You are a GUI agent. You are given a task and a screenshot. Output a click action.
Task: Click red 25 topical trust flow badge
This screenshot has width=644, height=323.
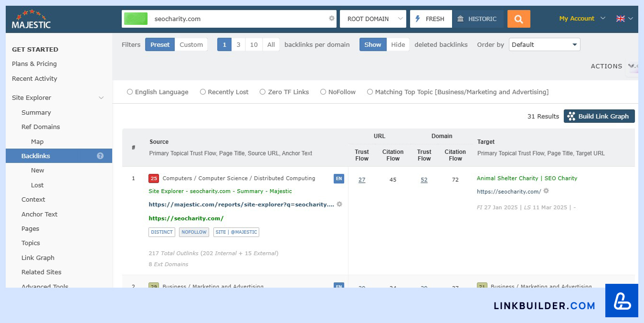[x=154, y=179]
